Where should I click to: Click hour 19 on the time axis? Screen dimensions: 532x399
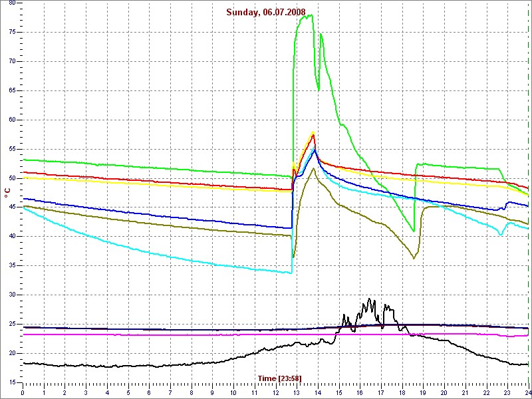[423, 392]
